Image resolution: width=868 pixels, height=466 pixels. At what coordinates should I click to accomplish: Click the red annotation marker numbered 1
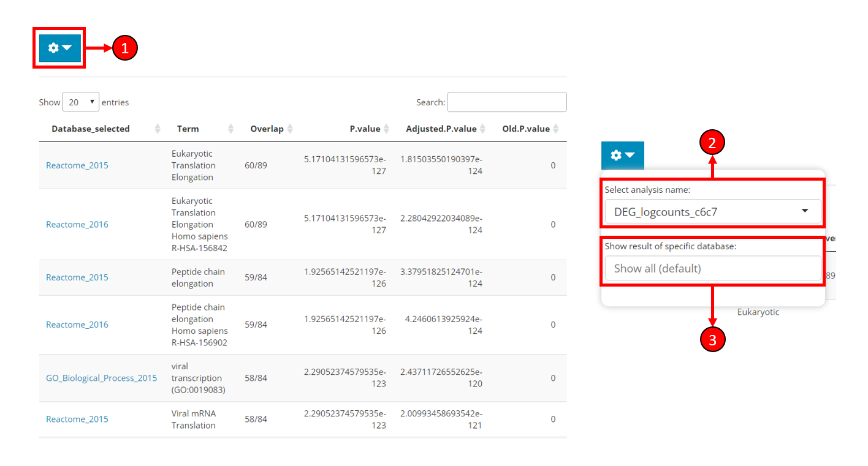click(x=125, y=48)
